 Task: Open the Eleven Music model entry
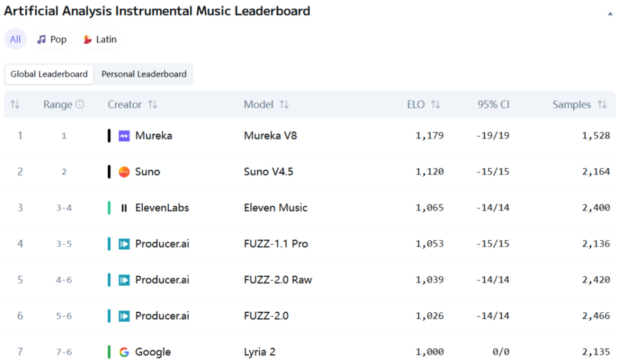tap(275, 208)
